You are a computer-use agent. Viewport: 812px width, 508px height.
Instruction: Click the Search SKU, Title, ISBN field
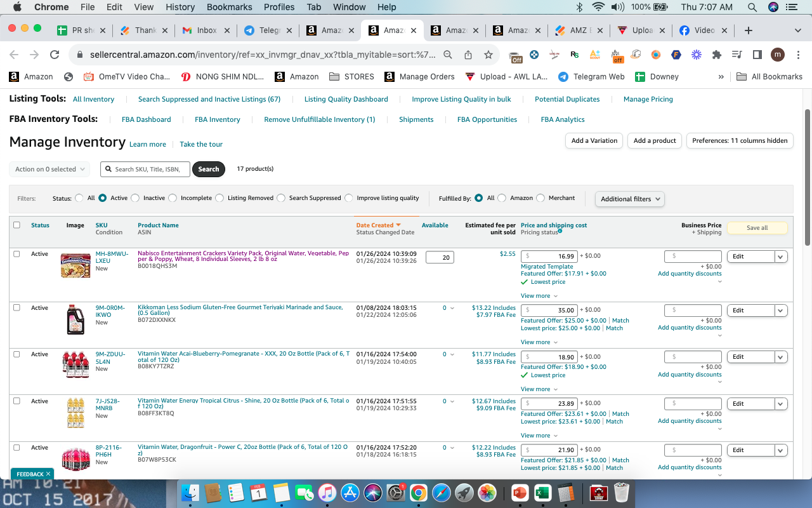(145, 170)
